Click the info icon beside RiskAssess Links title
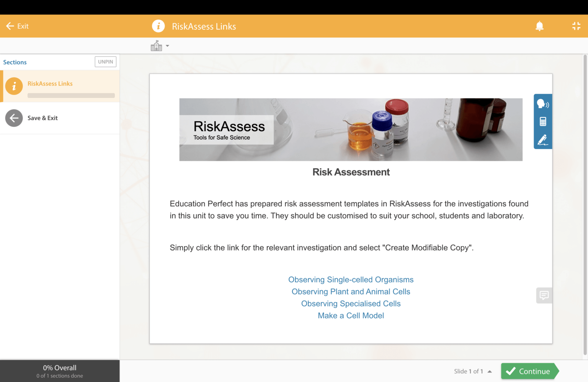This screenshot has height=382, width=588. (158, 26)
